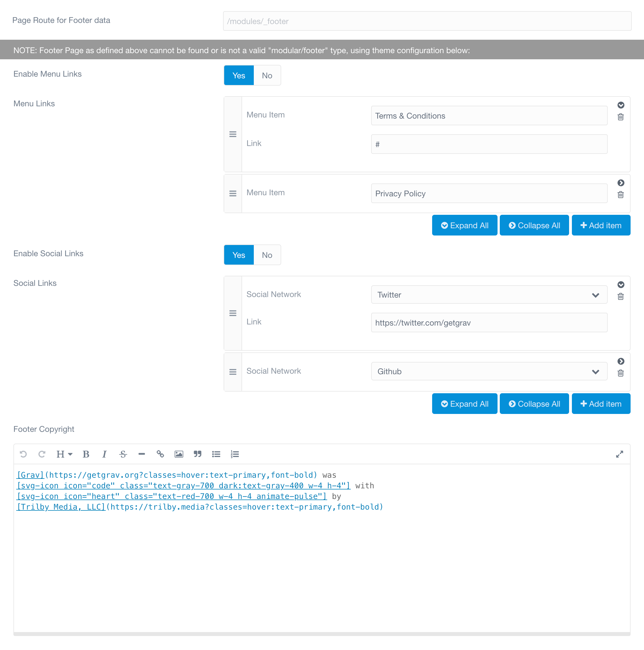Set Enable Social Links to No
644x650 pixels.
(267, 255)
